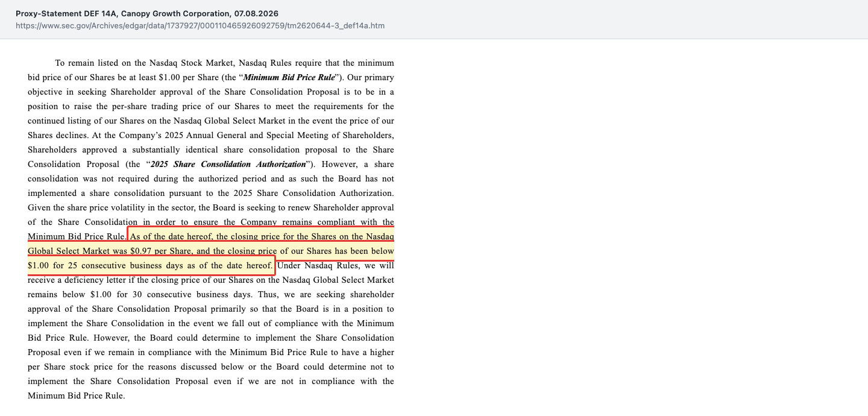Viewport: 868px width, 416px height.
Task: Click "Shareholders approved a substantially identical" line
Action: [211, 150]
